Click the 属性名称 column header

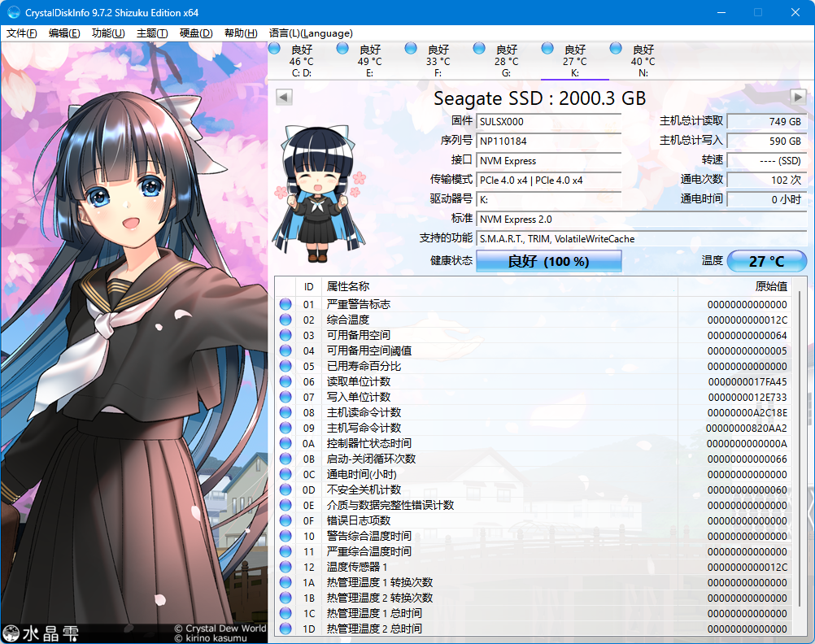pos(499,286)
